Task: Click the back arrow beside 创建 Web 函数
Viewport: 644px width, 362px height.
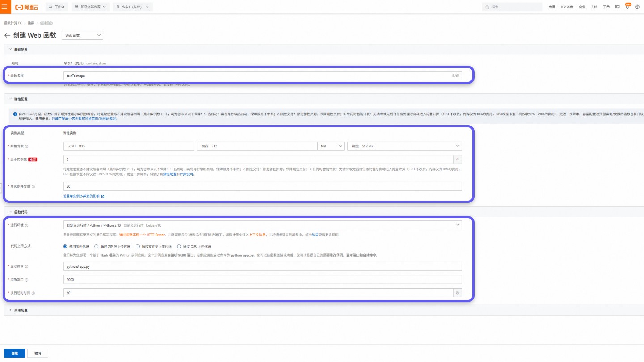Action: [8, 35]
